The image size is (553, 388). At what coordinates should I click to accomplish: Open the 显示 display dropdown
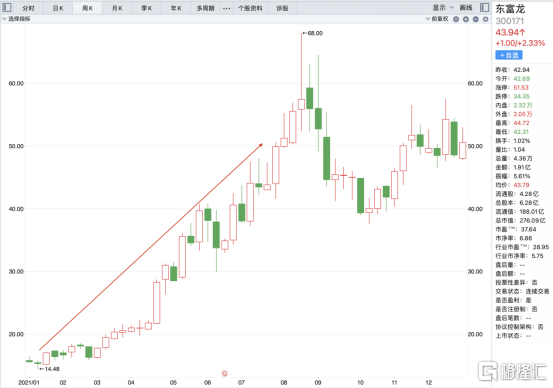[443, 7]
